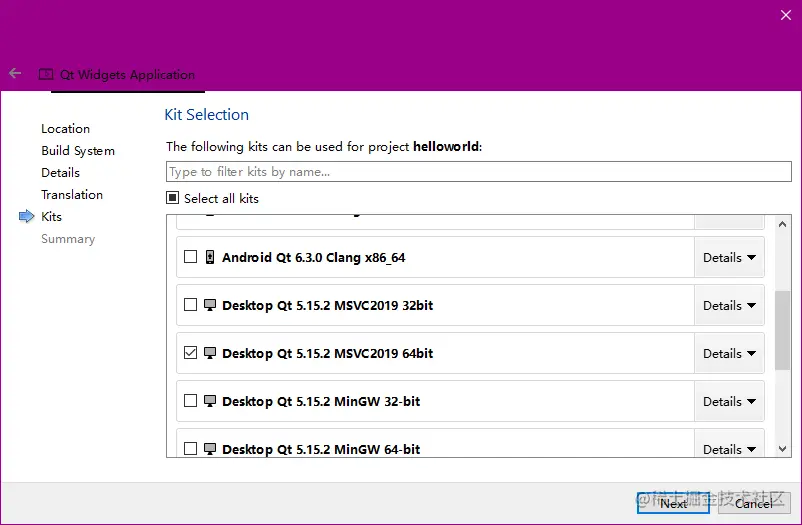Viewport: 802px width, 525px height.
Task: Click the phone icon of Android Qt 6.3.0 kit
Action: tap(210, 257)
